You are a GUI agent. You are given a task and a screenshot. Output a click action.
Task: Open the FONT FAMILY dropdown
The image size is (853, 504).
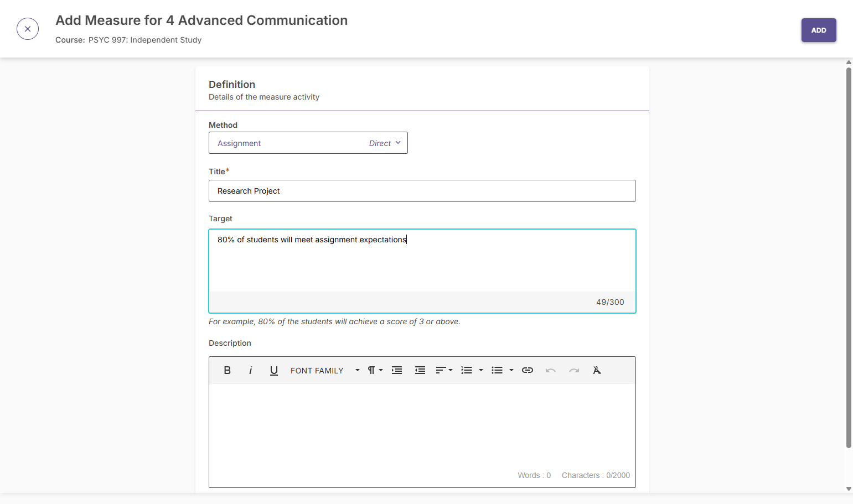point(325,370)
